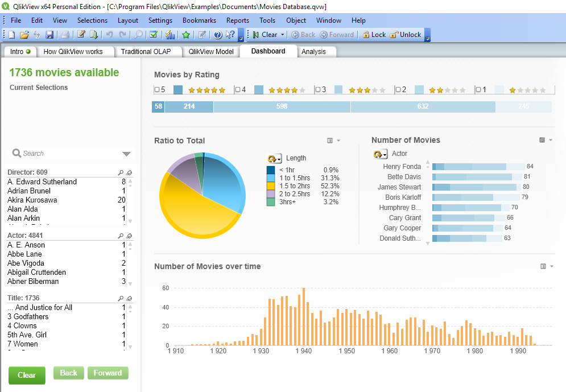This screenshot has height=392, width=566.
Task: Click the Open file folder icon
Action: tap(24, 35)
